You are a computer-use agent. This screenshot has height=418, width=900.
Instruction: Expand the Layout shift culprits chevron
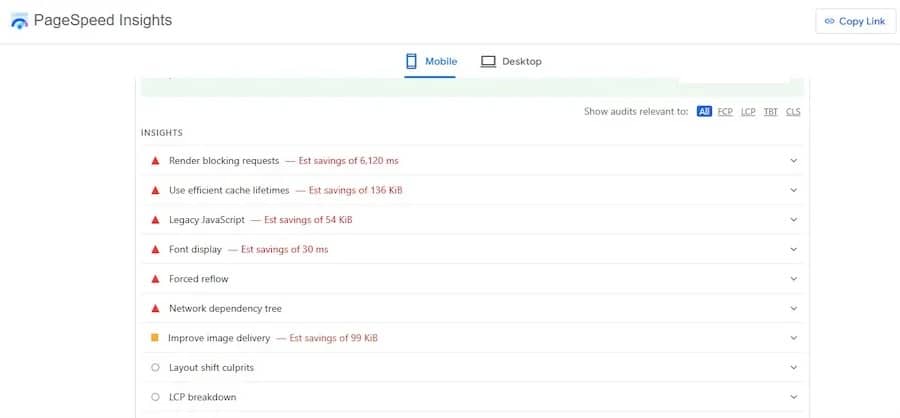pos(794,367)
